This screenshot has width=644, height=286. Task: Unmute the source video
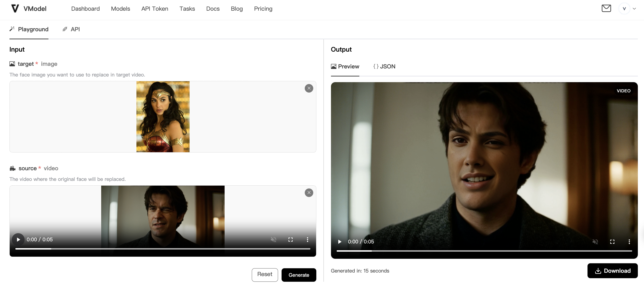pyautogui.click(x=273, y=240)
